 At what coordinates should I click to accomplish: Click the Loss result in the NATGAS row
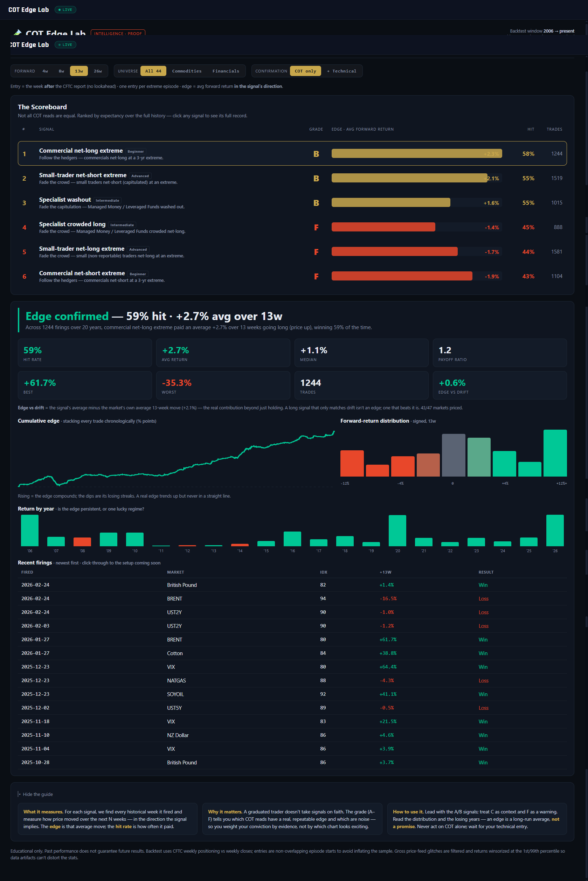pos(483,680)
